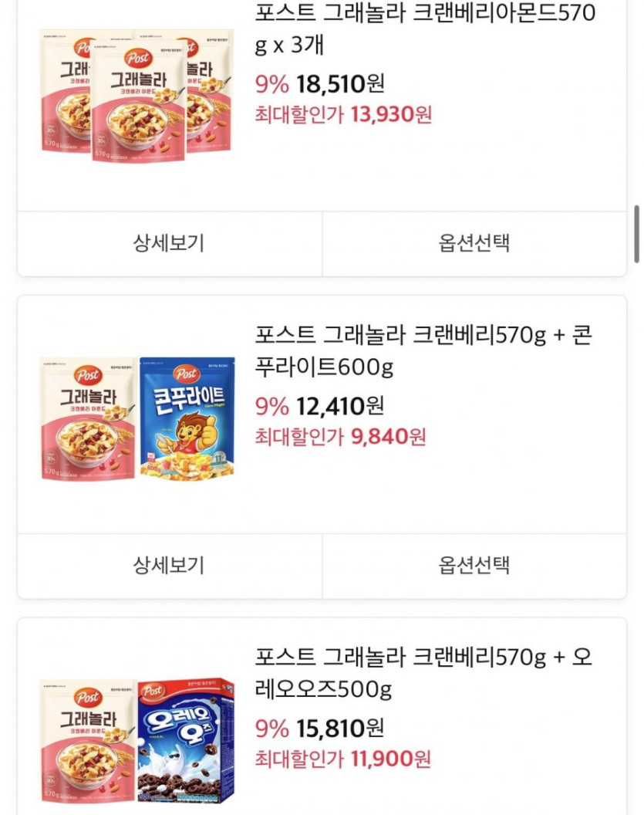Click 옵션선택 for the granola 3개 bundle
This screenshot has height=815, width=644.
474,244
